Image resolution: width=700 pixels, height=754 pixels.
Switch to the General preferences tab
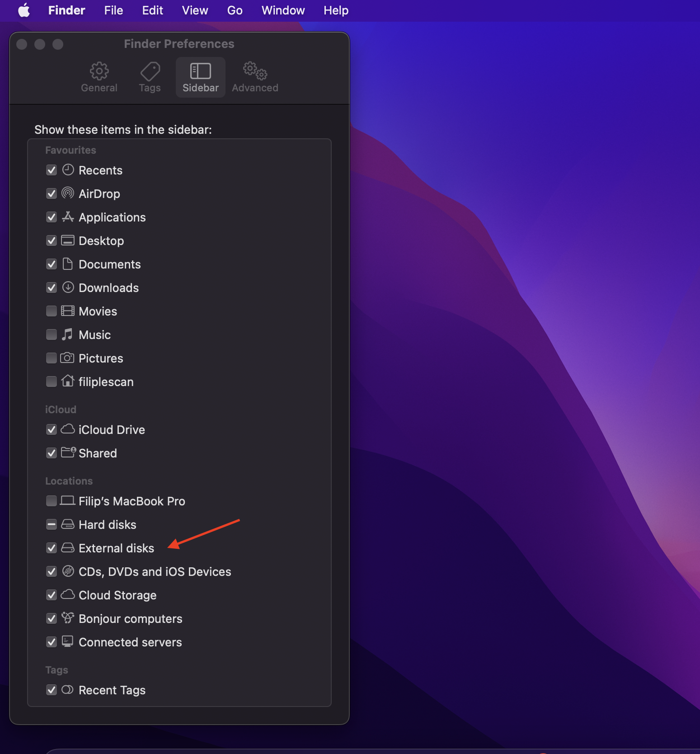pos(99,77)
